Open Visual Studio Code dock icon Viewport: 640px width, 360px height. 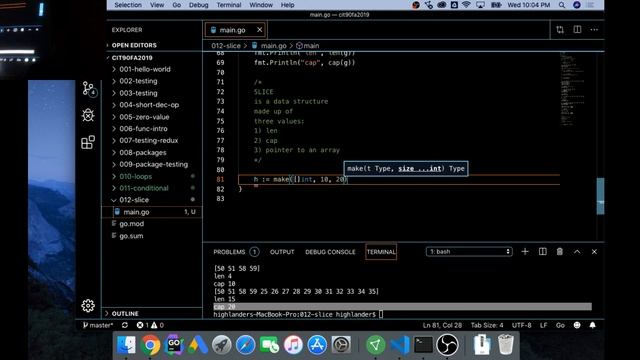coord(400,345)
